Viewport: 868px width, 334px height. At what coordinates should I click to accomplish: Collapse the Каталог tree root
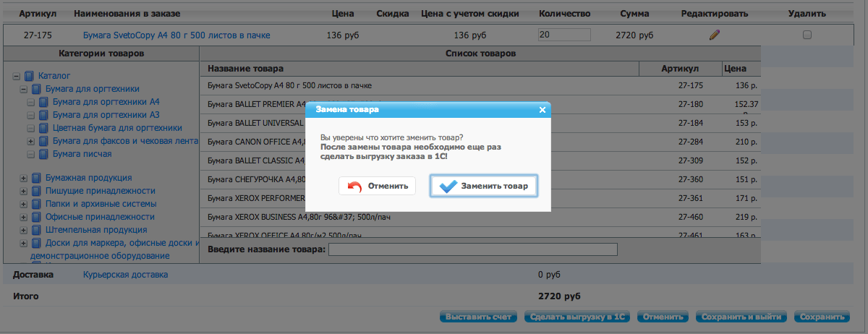pyautogui.click(x=17, y=76)
